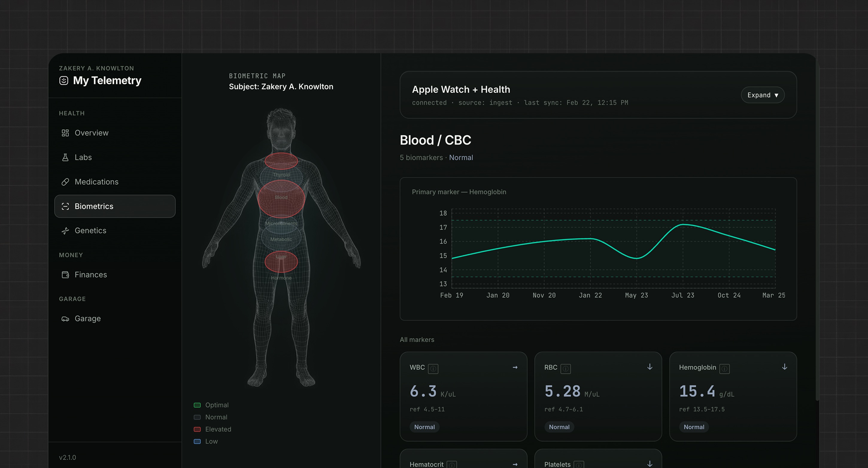Click the Finances wallet icon
Image resolution: width=868 pixels, height=468 pixels.
(x=65, y=275)
